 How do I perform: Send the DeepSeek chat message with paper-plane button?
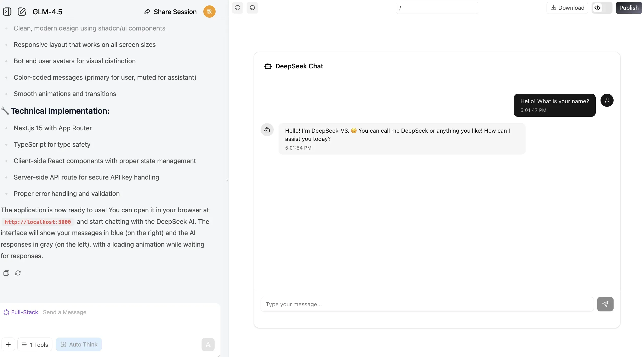[x=605, y=304]
